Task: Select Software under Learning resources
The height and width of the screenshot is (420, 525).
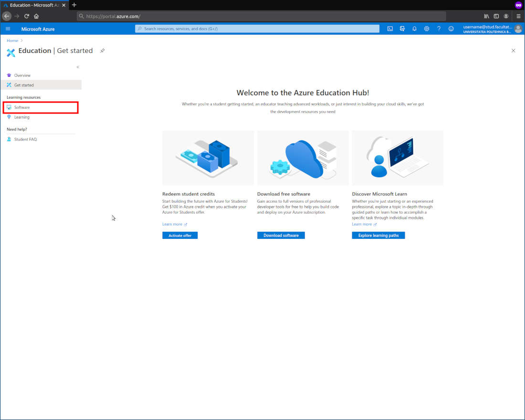Action: click(22, 107)
